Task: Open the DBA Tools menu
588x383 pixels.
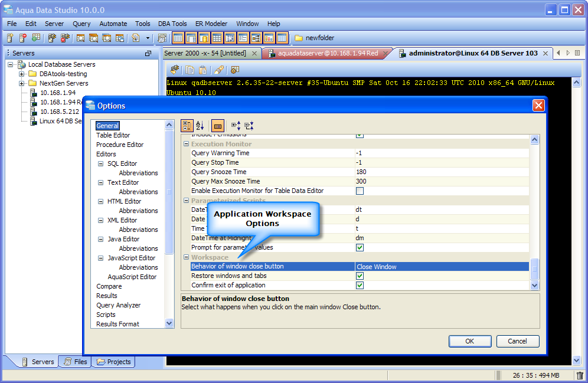Action: (172, 24)
